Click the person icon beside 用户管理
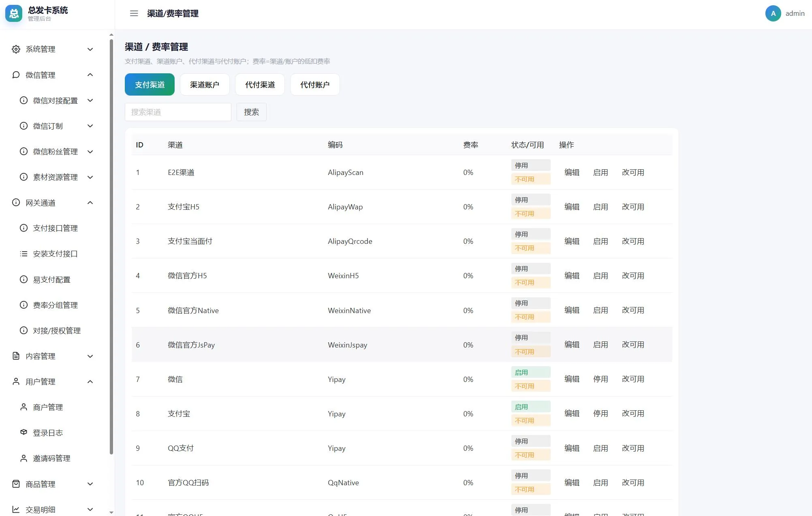 [16, 382]
